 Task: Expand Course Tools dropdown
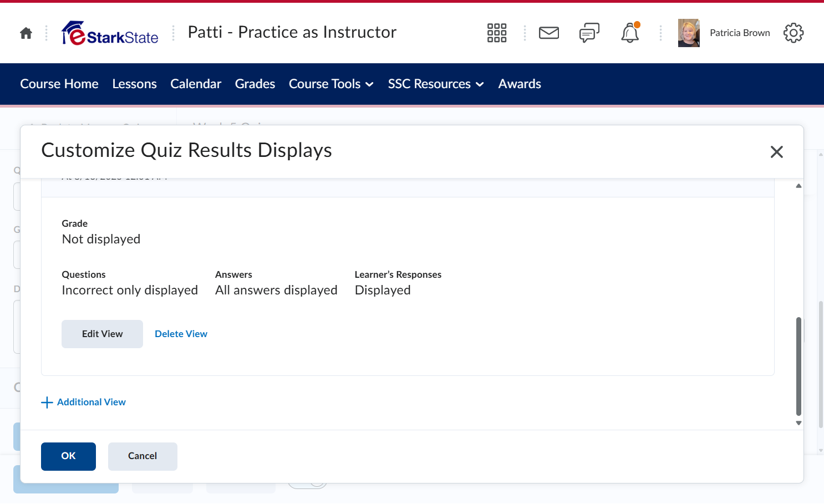pos(331,84)
